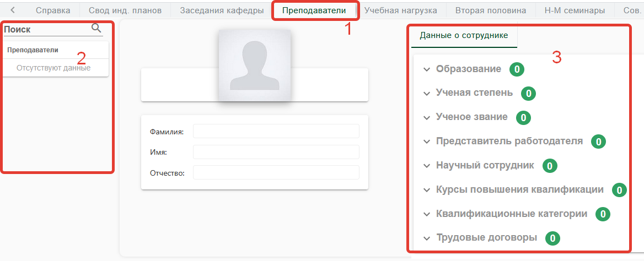Expand the Представитель работодателя section
Screen dimensions: 644x261
click(x=509, y=141)
